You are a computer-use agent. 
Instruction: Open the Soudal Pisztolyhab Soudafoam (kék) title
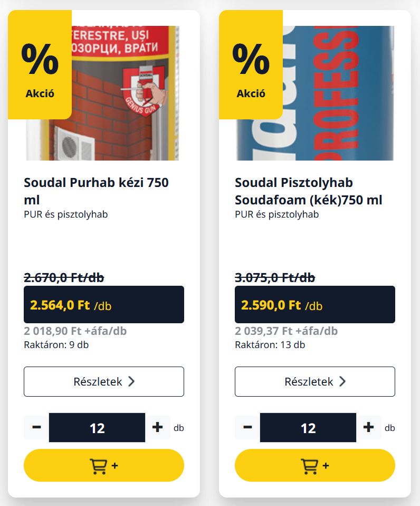(x=309, y=191)
